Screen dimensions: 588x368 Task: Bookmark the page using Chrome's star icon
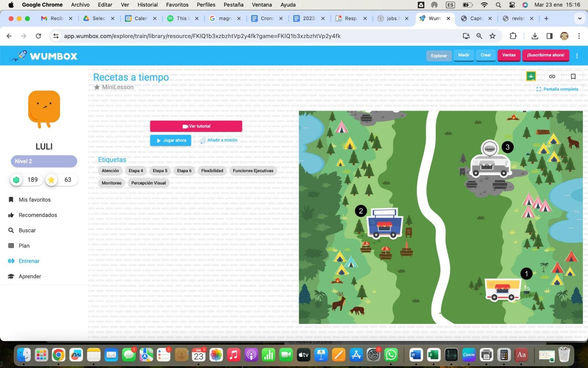point(492,36)
